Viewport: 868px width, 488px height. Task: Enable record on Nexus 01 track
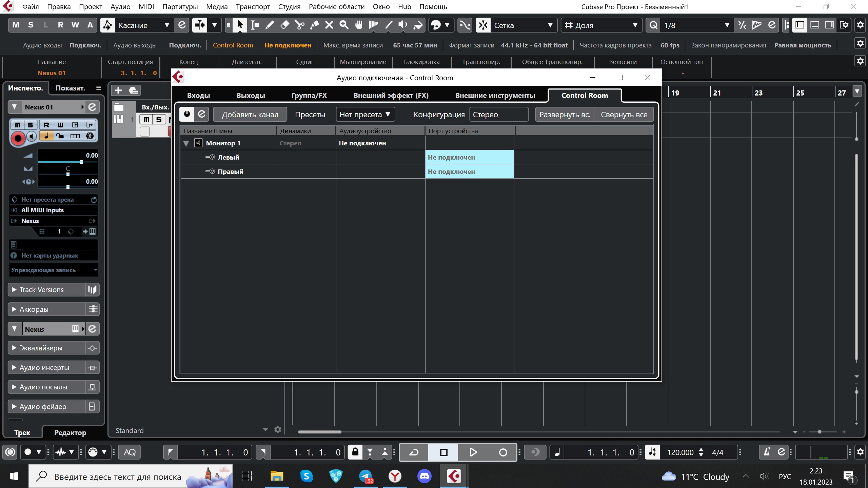(18, 138)
